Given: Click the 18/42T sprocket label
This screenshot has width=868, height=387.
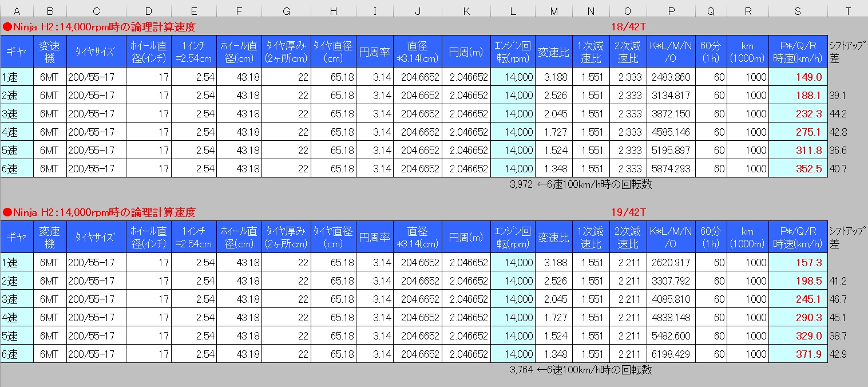Looking at the screenshot, I should 628,26.
